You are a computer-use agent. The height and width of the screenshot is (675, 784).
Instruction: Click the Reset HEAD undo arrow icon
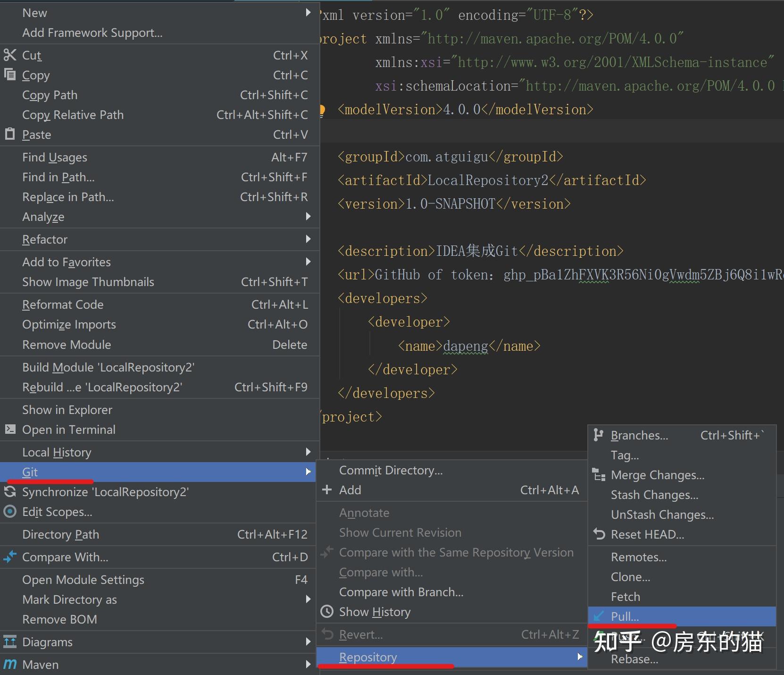click(x=599, y=534)
